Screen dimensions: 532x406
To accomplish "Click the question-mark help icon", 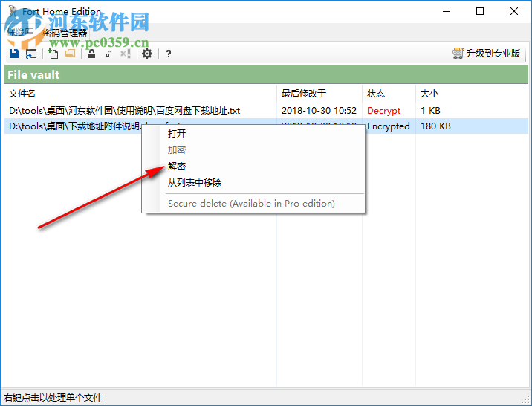I will (x=168, y=54).
